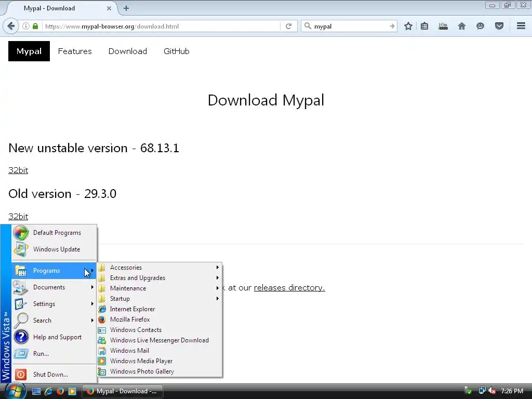Click the Windows Start orb

(x=15, y=391)
